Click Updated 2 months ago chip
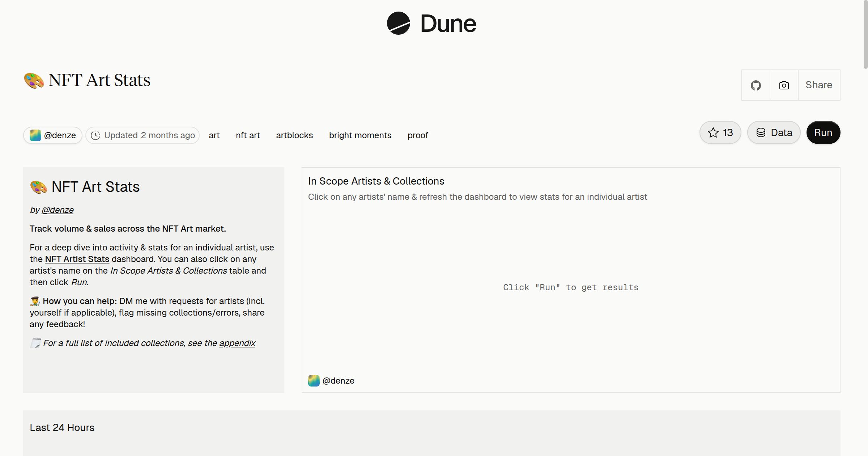The width and height of the screenshot is (868, 456). [142, 135]
